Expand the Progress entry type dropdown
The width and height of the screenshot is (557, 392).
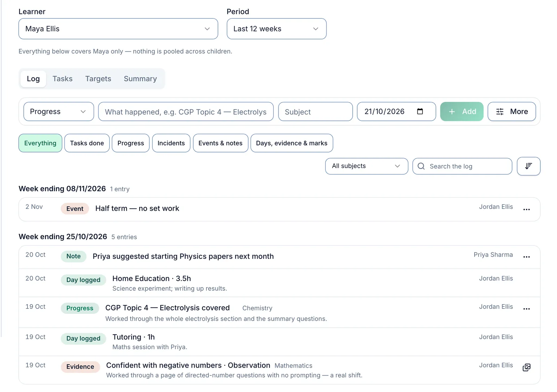[58, 111]
